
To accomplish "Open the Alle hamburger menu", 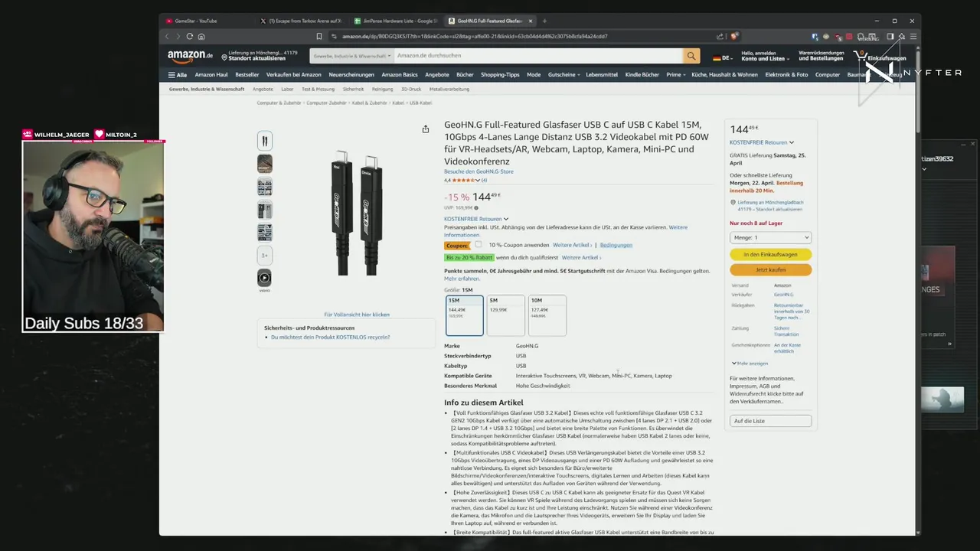I will coord(178,75).
